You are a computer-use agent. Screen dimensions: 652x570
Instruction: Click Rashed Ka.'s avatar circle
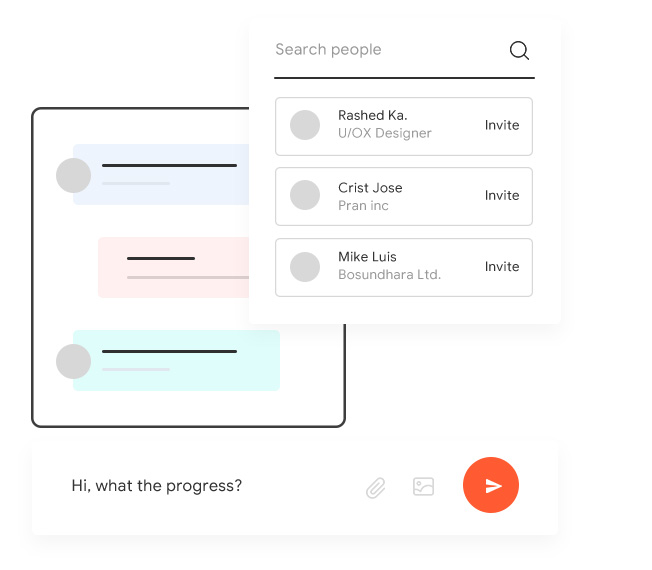305,125
